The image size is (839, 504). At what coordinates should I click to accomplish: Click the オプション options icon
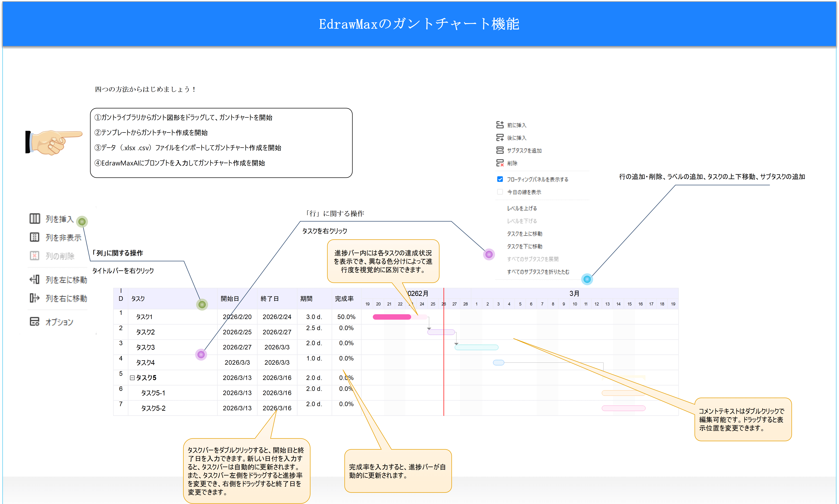pyautogui.click(x=35, y=321)
